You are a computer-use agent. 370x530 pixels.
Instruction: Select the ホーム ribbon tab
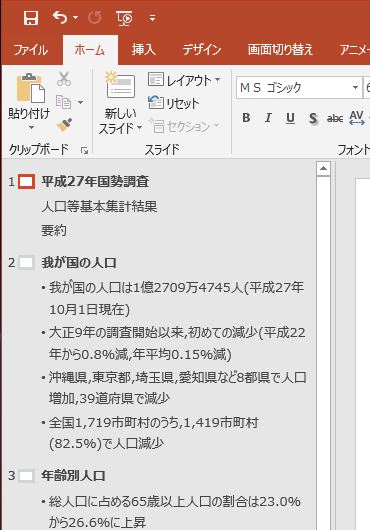click(90, 50)
